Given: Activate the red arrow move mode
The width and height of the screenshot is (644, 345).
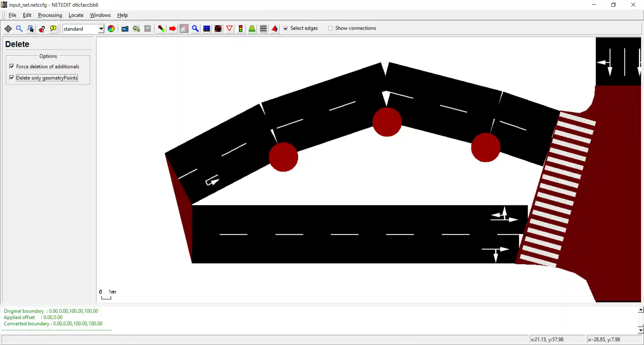Looking at the screenshot, I should (x=172, y=29).
